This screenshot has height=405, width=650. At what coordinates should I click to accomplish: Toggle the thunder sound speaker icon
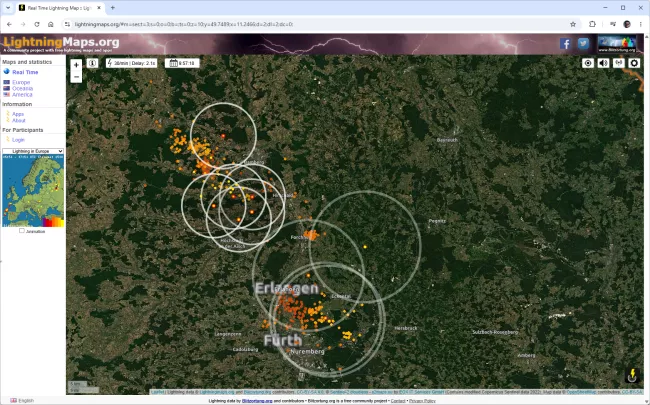point(603,63)
